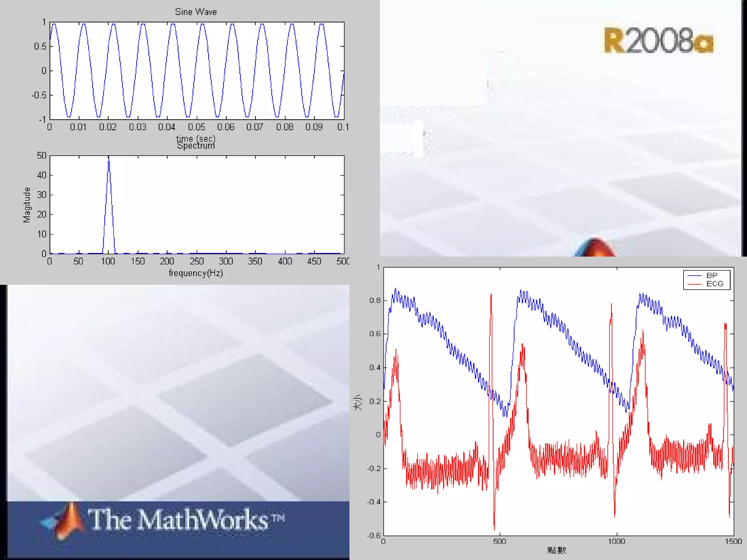Viewport: 747px width, 560px height.
Task: Click the R2008a version logo
Action: pos(658,41)
